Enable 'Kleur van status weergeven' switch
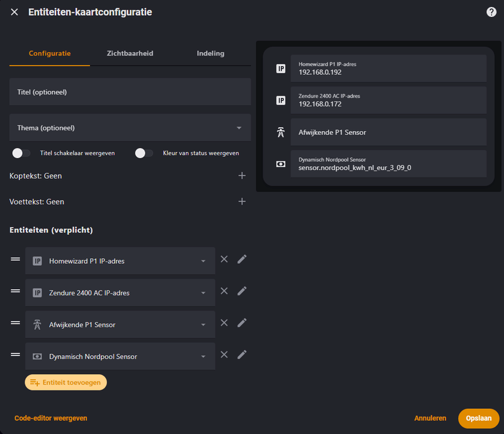Image resolution: width=504 pixels, height=434 pixels. click(144, 153)
